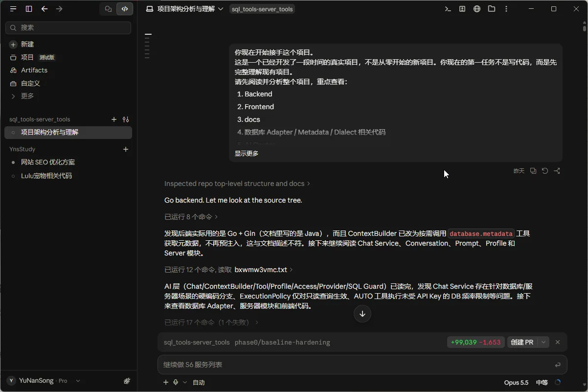The height and width of the screenshot is (392, 588).
Task: Open the +99,039 -1,653 diff summary
Action: (475, 343)
